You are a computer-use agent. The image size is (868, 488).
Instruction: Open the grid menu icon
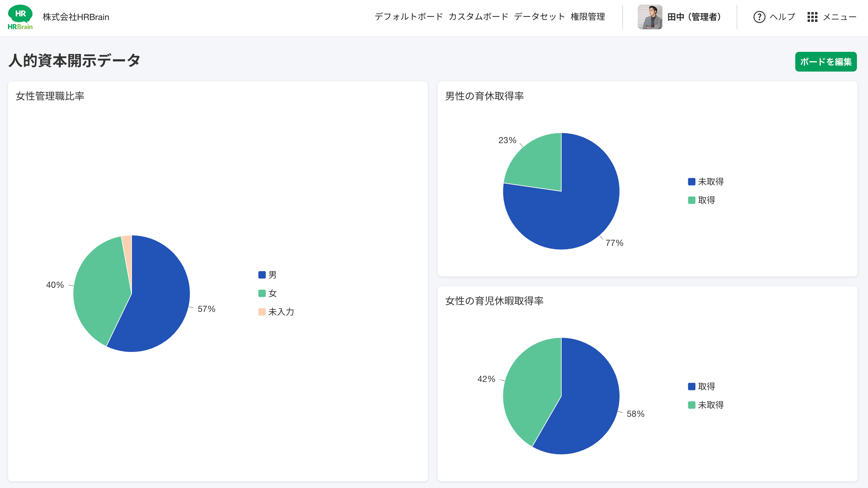coord(812,17)
